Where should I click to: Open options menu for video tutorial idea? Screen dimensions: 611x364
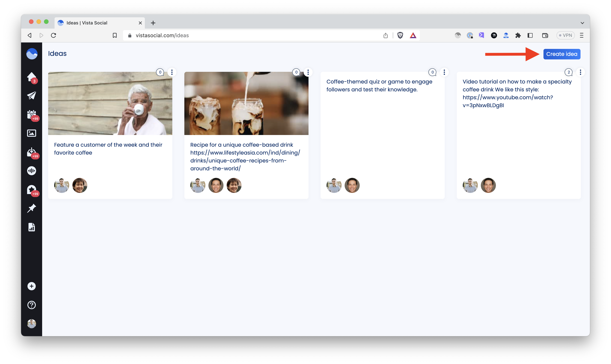[x=581, y=72]
